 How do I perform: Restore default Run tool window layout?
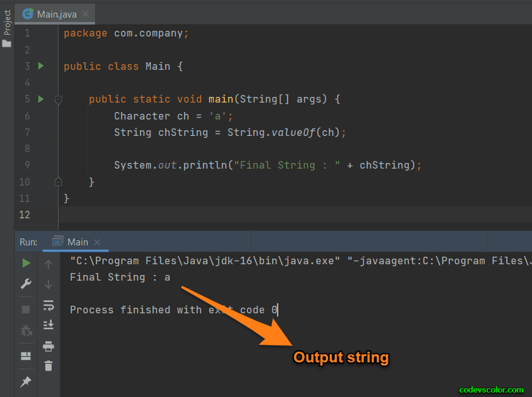[26, 355]
